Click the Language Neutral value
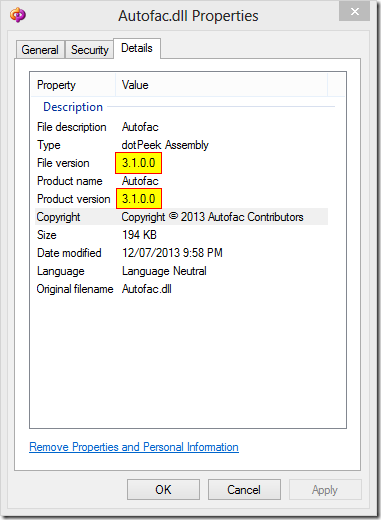Viewport: 381px width, 520px height. (164, 271)
